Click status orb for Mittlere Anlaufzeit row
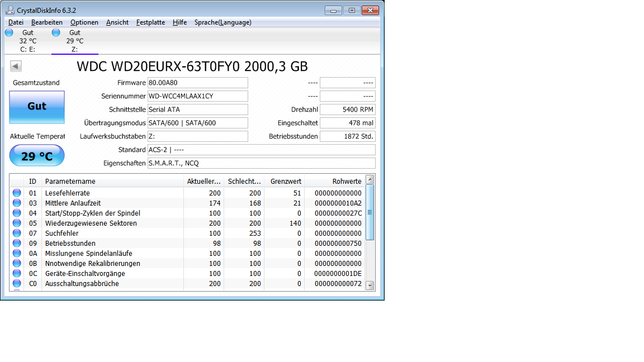Image resolution: width=644 pixels, height=362 pixels. (17, 203)
